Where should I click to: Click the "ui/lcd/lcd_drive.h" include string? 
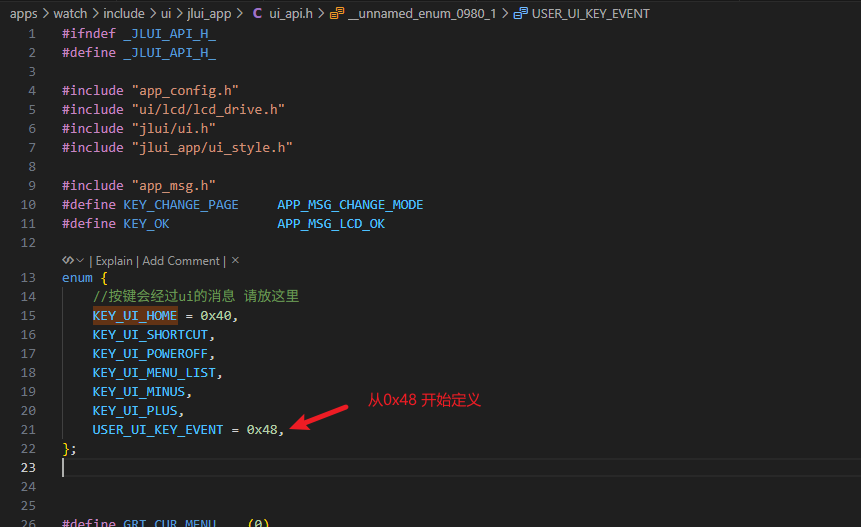point(208,110)
